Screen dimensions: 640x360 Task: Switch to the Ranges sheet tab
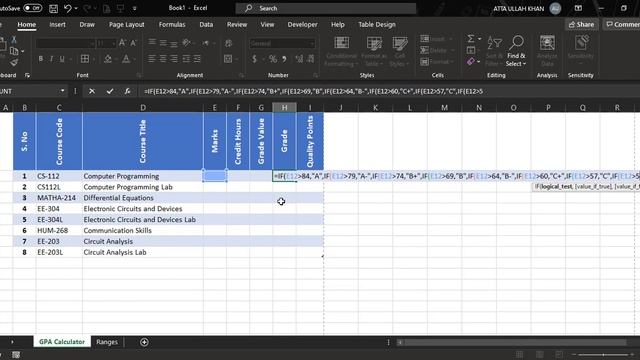point(107,342)
